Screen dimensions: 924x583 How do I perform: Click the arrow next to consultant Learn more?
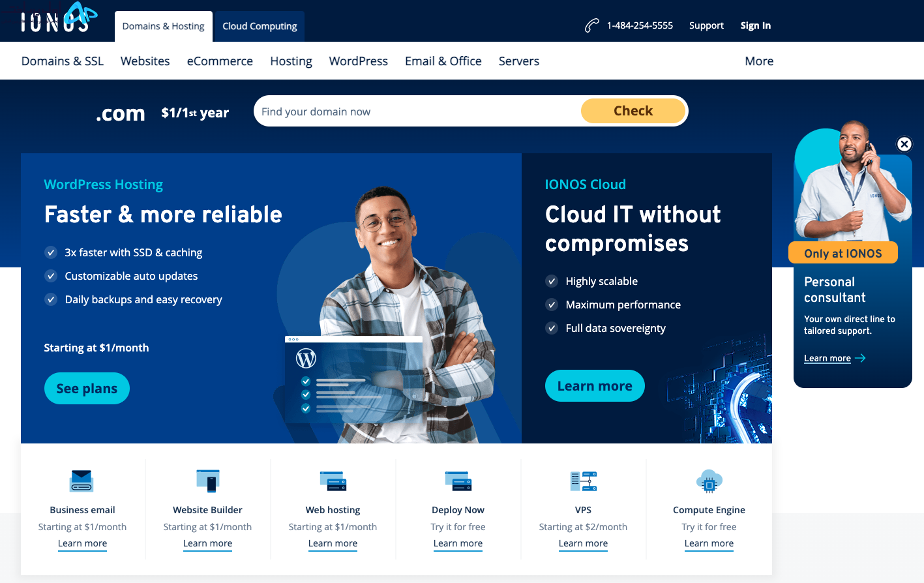point(860,358)
